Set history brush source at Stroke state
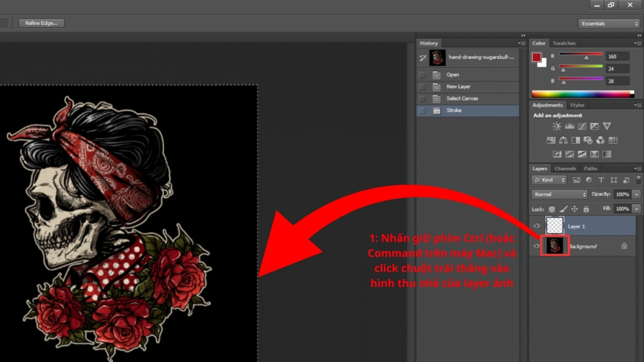644x362 pixels. (x=422, y=110)
